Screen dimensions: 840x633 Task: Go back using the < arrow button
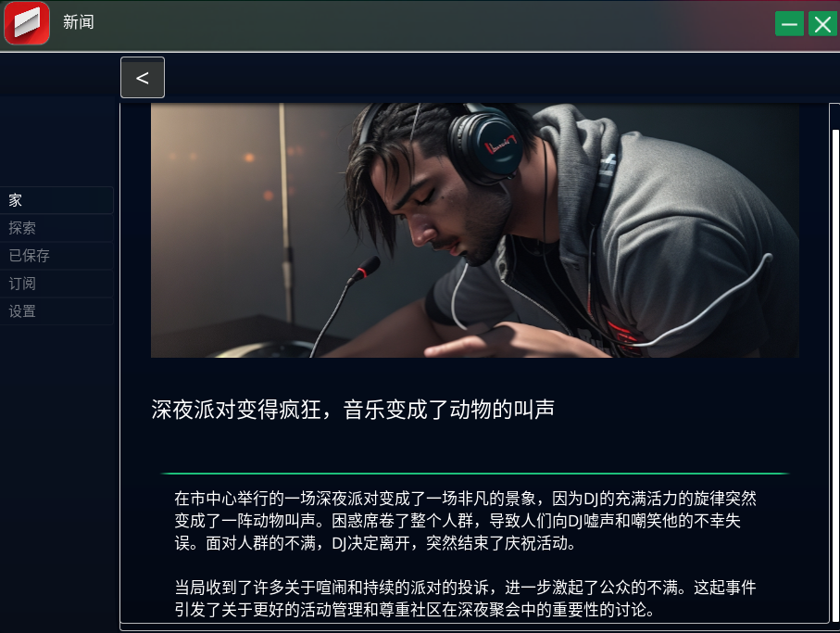(x=143, y=77)
